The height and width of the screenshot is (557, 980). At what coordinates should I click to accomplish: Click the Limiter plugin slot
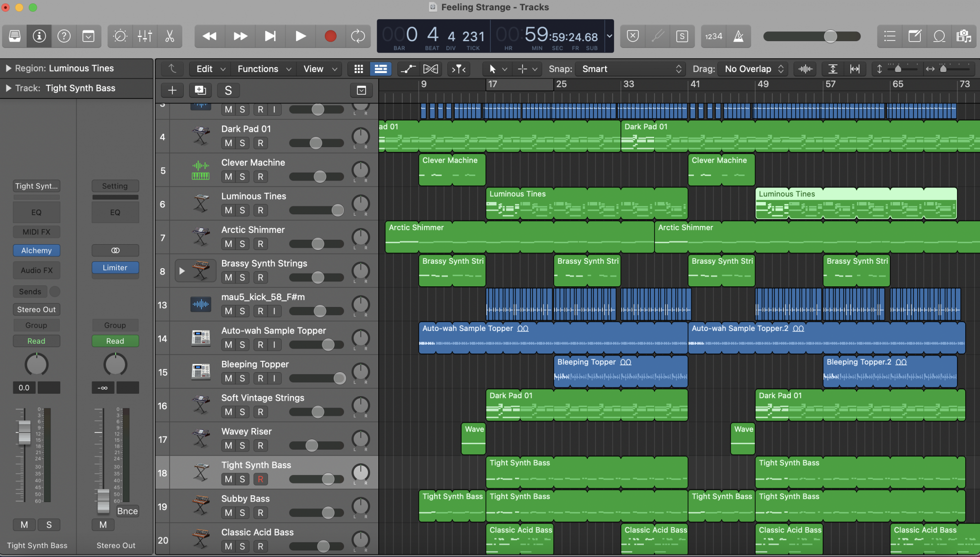[115, 268]
